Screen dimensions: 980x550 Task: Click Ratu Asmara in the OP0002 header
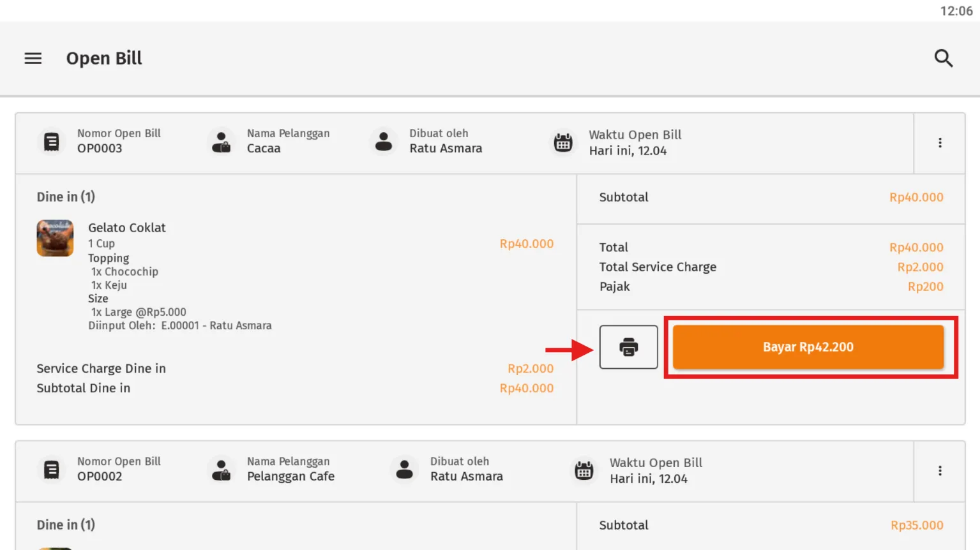pos(467,477)
